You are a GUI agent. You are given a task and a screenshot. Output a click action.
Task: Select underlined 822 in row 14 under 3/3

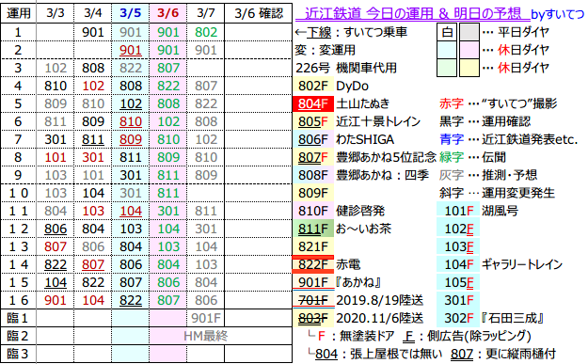pyautogui.click(x=56, y=264)
